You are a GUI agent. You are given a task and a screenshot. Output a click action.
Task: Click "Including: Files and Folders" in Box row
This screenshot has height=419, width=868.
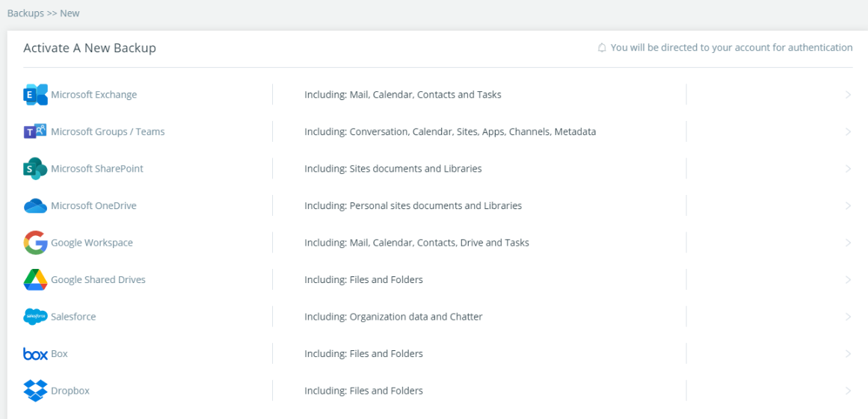(363, 354)
